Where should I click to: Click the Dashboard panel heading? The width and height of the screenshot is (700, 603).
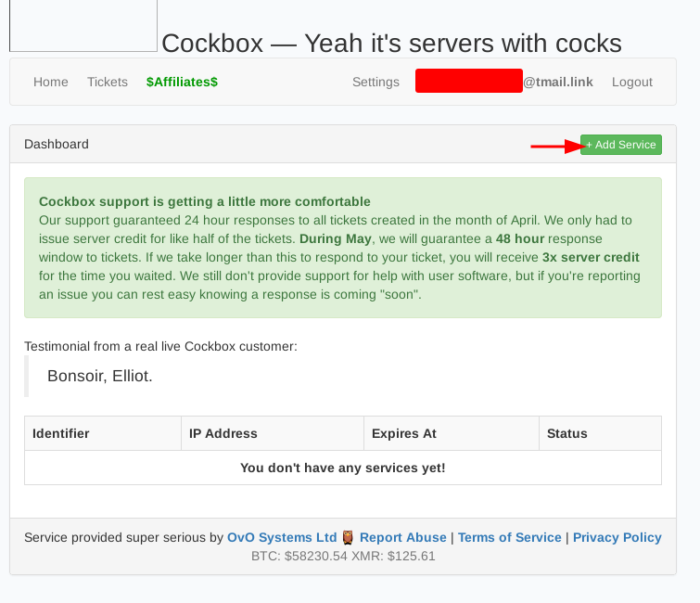point(57,144)
